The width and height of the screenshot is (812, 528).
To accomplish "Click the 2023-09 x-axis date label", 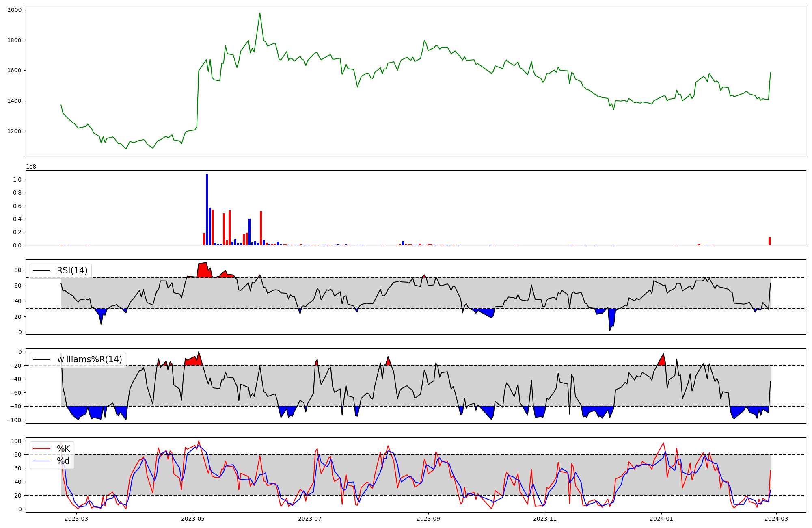I will 428,519.
